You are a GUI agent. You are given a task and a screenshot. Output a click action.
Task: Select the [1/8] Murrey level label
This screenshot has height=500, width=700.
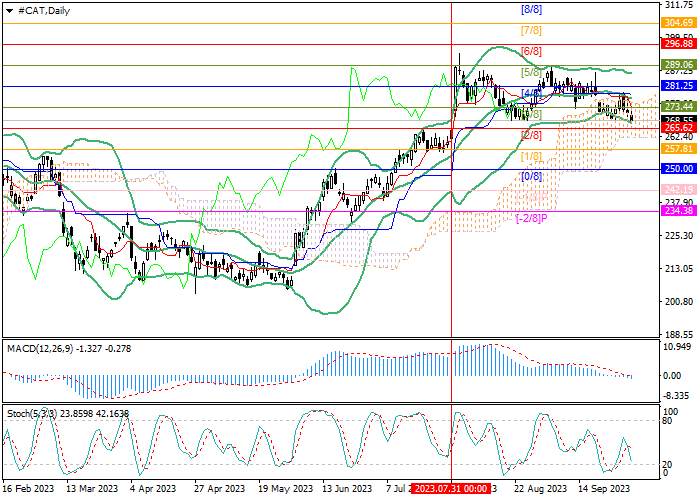point(531,156)
